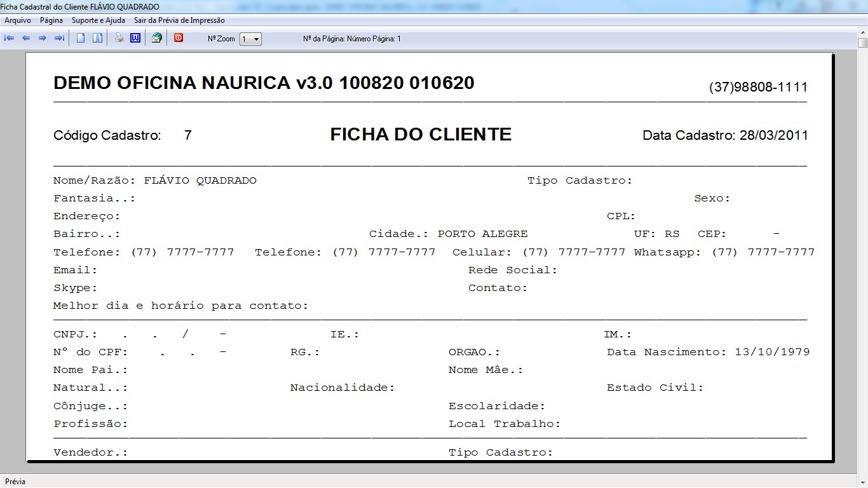Click the Local Trabalho: label
This screenshot has height=488, width=868.
[x=505, y=424]
